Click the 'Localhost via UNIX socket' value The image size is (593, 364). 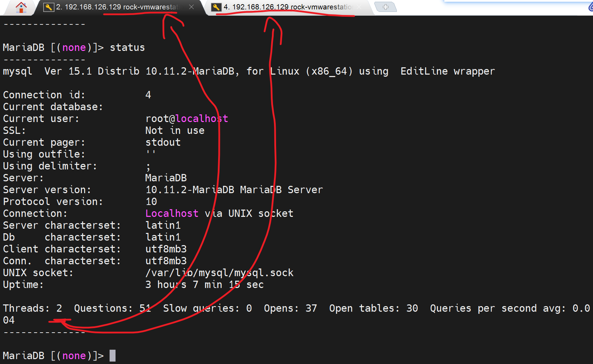(219, 213)
